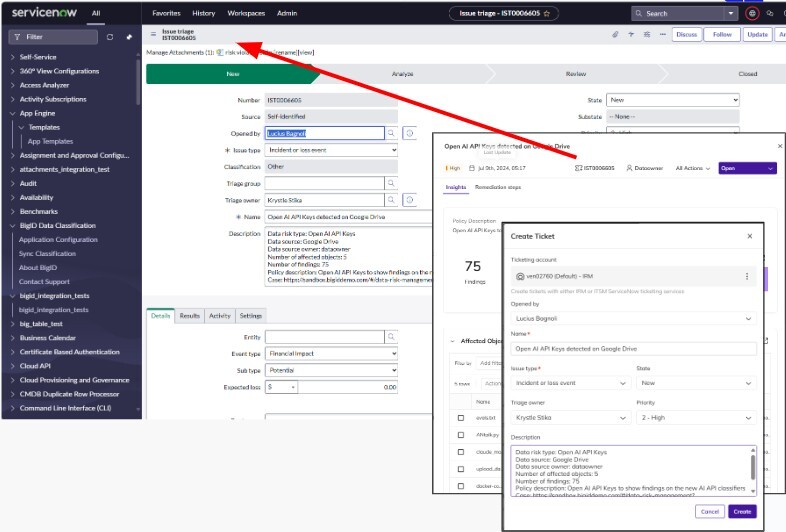This screenshot has height=532, width=786.
Task: Open the Opened by Lucius Bagnoli dropdown in Create Ticket
Action: coord(634,318)
